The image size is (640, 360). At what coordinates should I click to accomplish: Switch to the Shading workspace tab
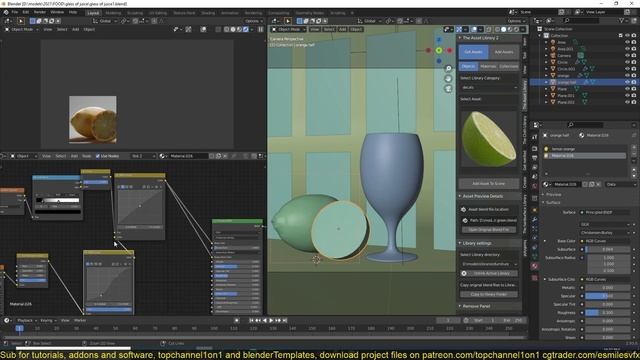point(208,13)
